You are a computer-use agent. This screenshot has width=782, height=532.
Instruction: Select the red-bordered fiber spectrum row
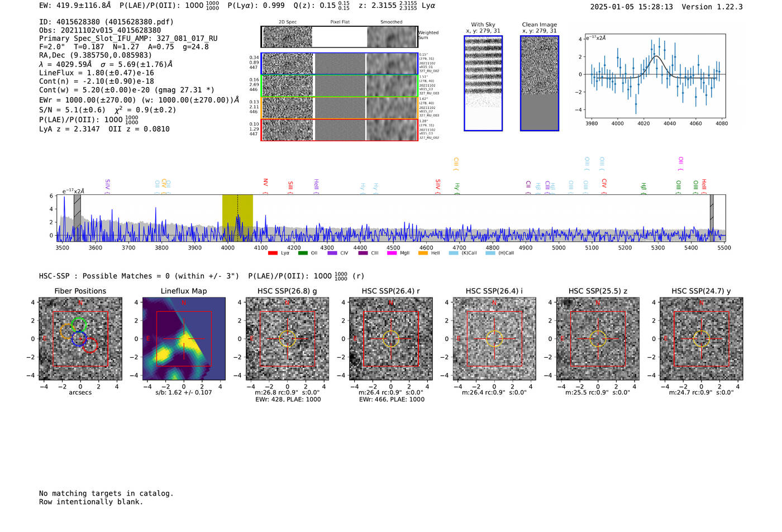tap(340, 130)
